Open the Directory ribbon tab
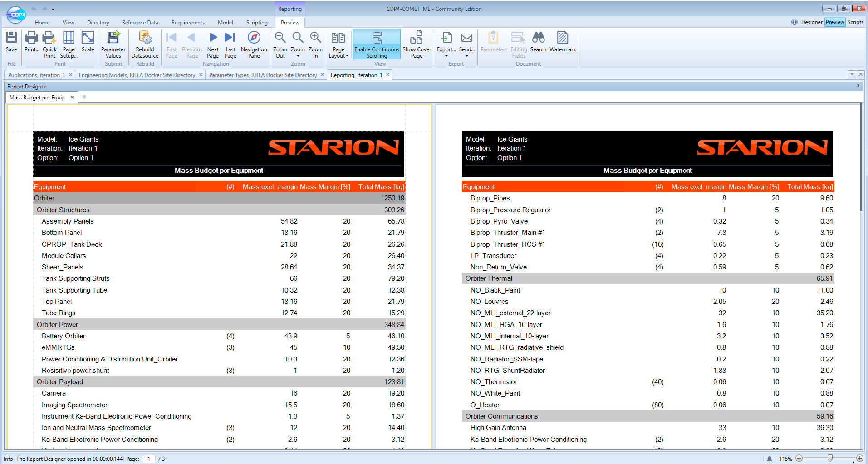Image resolution: width=868 pixels, height=464 pixels. (98, 23)
